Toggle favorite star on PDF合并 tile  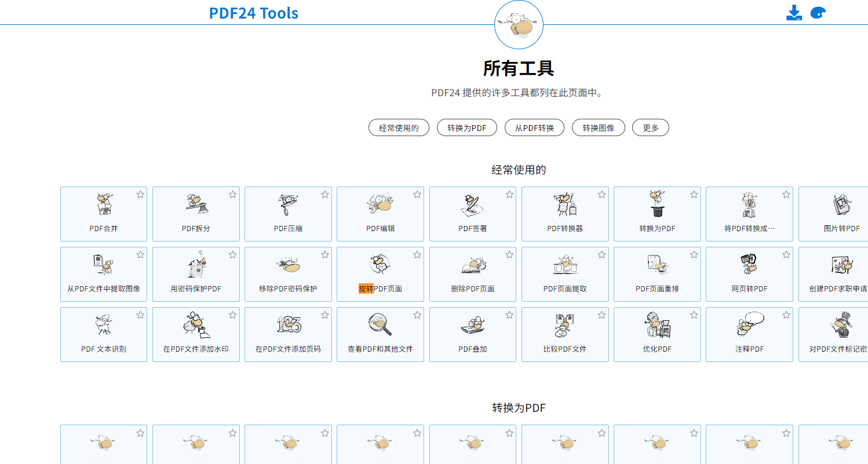(140, 195)
